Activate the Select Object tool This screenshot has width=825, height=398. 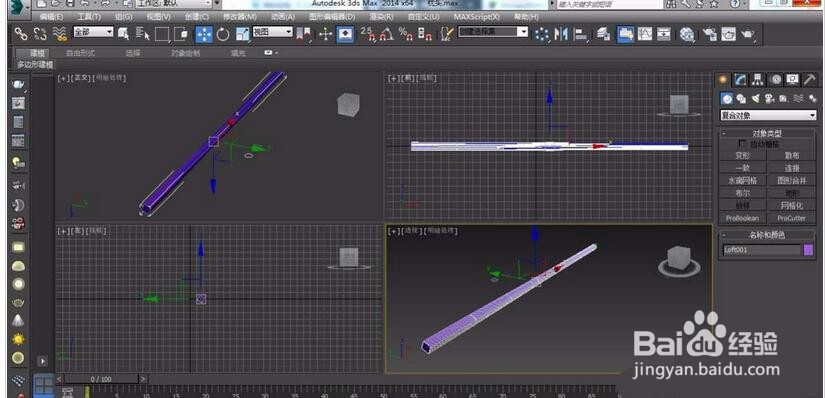pos(124,34)
